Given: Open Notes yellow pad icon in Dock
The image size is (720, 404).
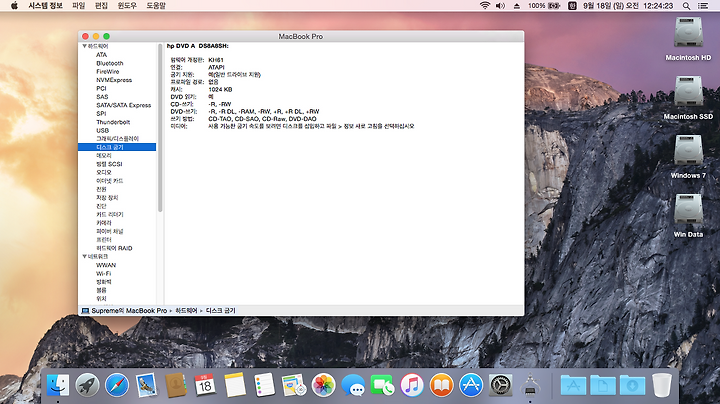Looking at the screenshot, I should (235, 385).
